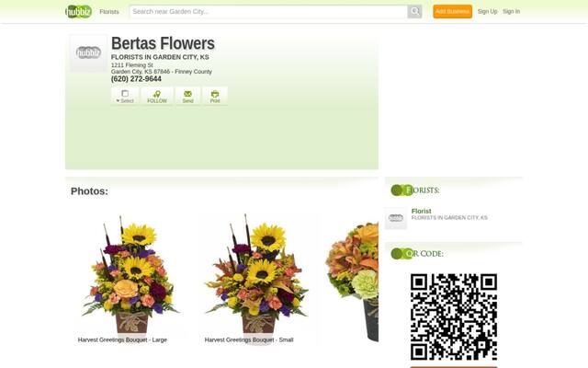Click the Add Business button
Image resolution: width=588 pixels, height=368 pixels.
pos(453,12)
